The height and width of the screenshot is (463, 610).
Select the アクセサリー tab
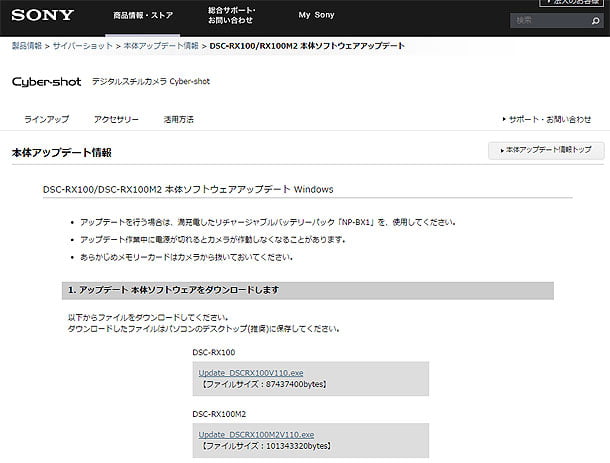[116, 119]
